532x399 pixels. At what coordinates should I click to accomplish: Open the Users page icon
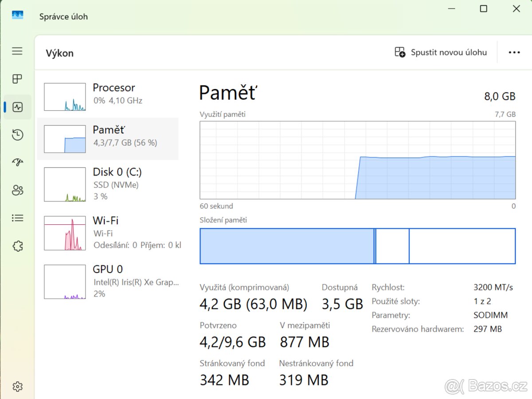tap(17, 191)
